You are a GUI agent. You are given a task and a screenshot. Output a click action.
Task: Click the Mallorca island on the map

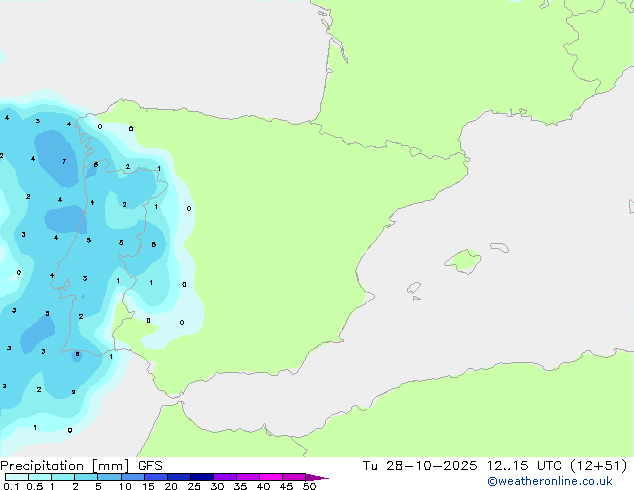pyautogui.click(x=463, y=261)
